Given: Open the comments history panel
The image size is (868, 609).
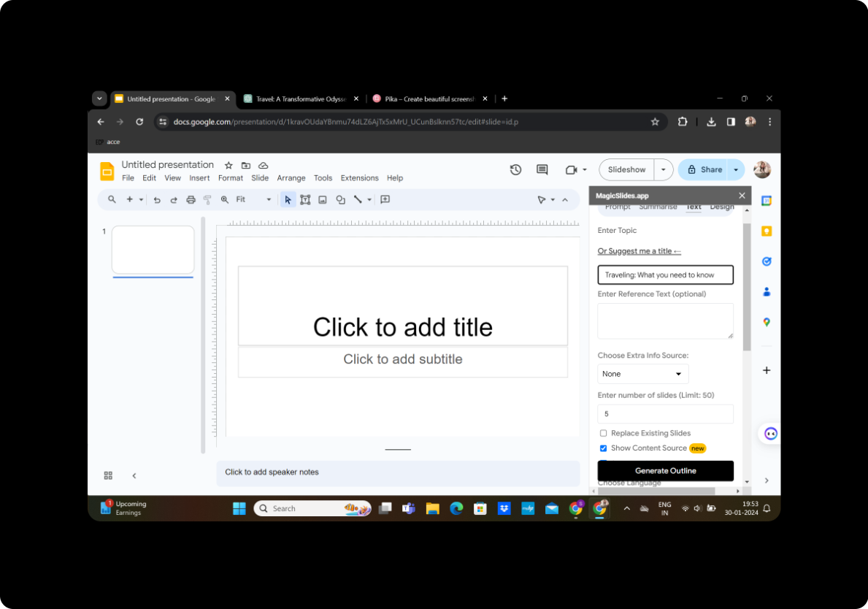Looking at the screenshot, I should [x=542, y=170].
